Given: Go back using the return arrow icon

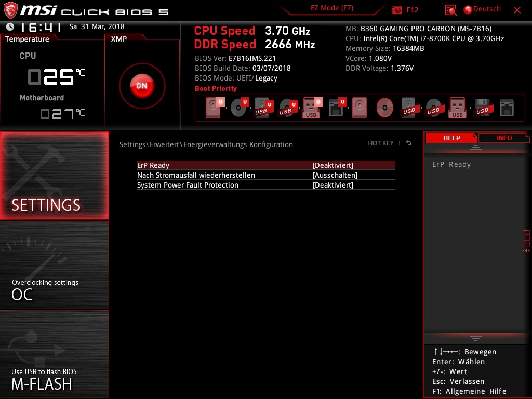Looking at the screenshot, I should point(409,143).
